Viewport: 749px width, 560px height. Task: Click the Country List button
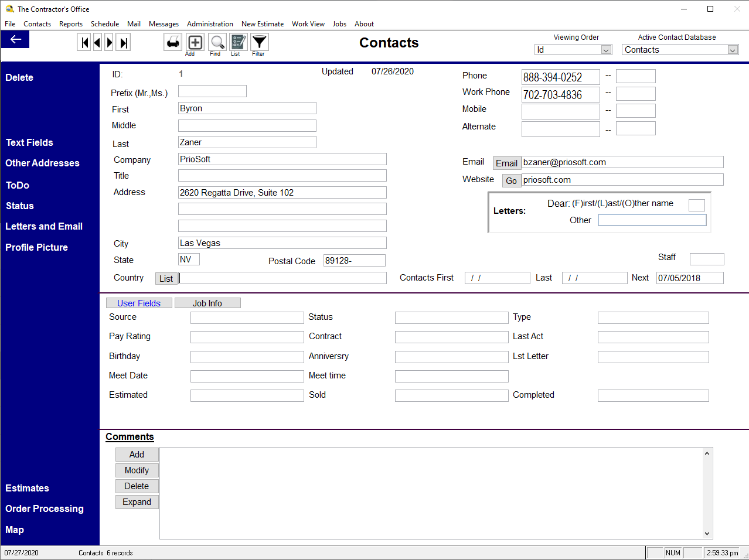click(x=166, y=279)
